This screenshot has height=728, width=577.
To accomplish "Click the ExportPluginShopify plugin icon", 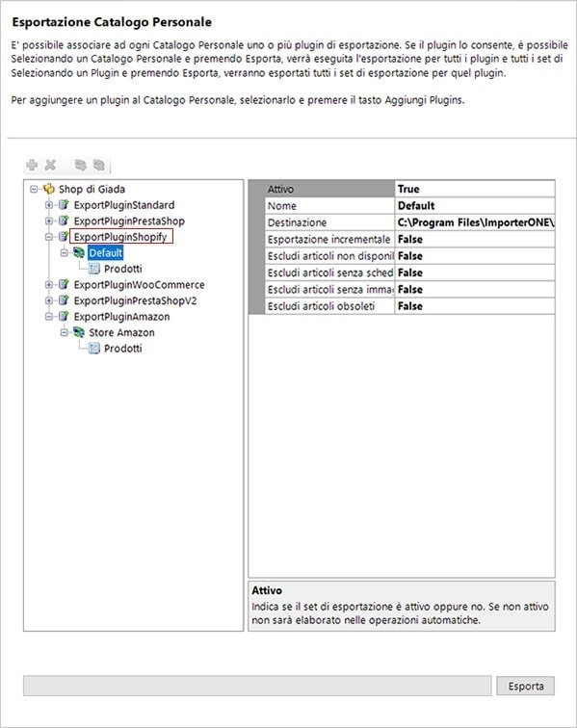I will coord(64,237).
